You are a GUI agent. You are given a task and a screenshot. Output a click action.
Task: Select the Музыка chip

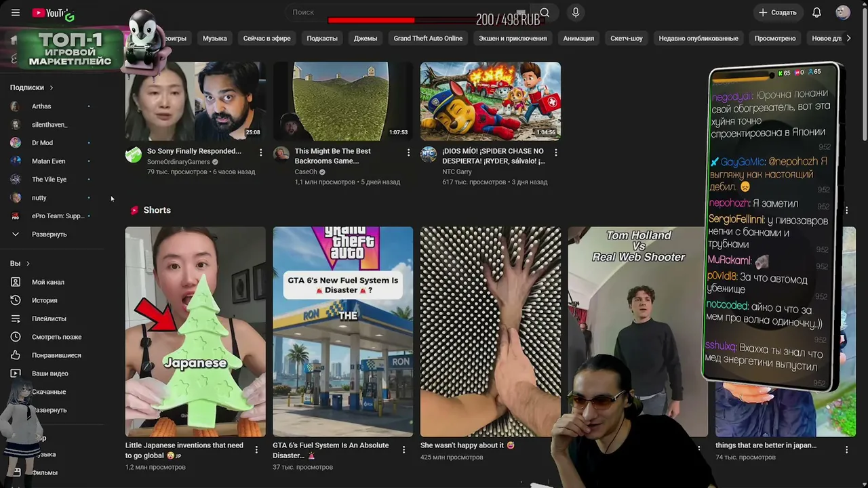215,39
